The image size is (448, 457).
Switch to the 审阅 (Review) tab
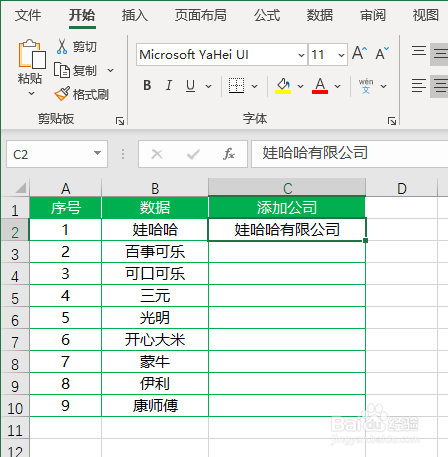373,15
